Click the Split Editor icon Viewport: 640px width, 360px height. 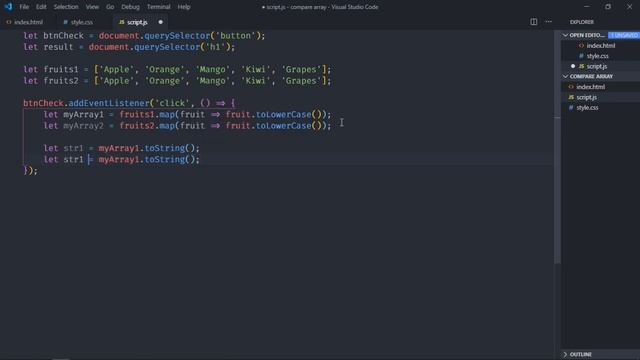click(x=533, y=22)
